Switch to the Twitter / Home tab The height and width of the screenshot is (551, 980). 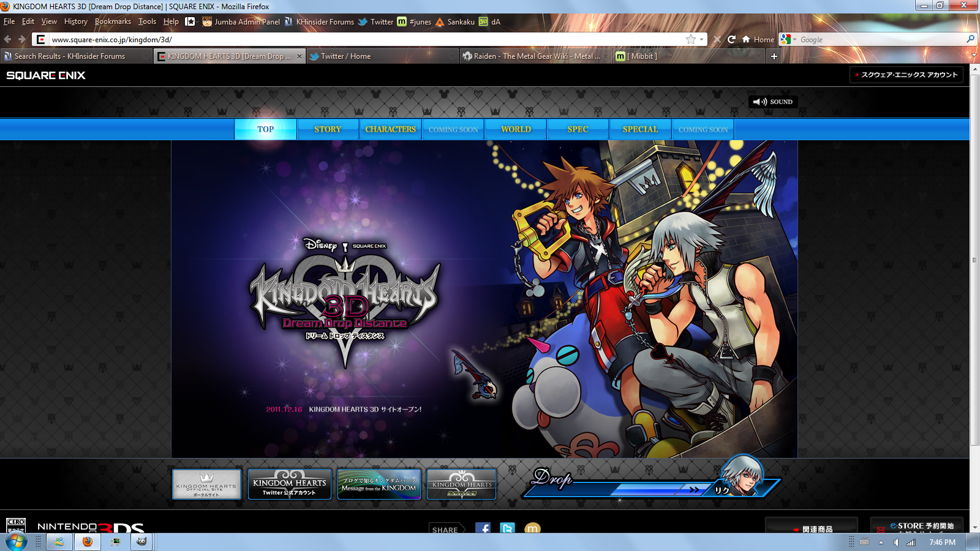tap(382, 56)
